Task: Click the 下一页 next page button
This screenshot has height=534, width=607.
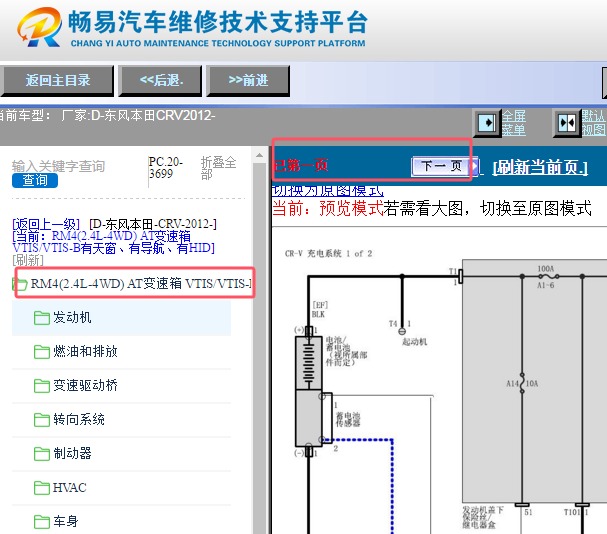Action: tap(445, 166)
